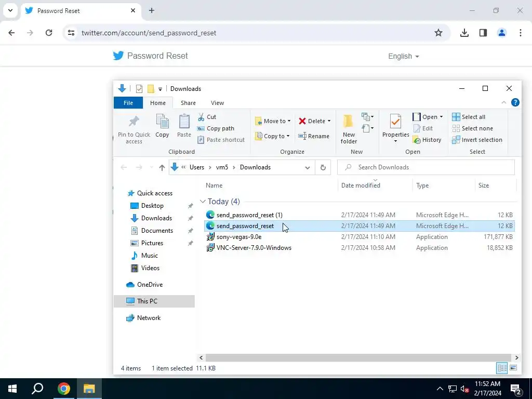Viewport: 532px width, 399px height.
Task: Click Paste shortcut in ribbon
Action: [x=221, y=140]
